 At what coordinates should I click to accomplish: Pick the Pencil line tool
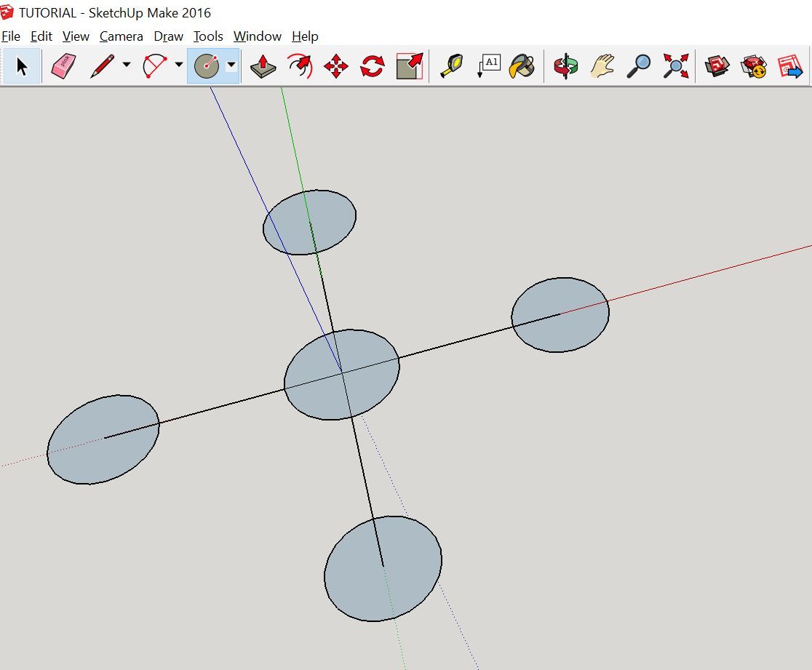tap(102, 66)
